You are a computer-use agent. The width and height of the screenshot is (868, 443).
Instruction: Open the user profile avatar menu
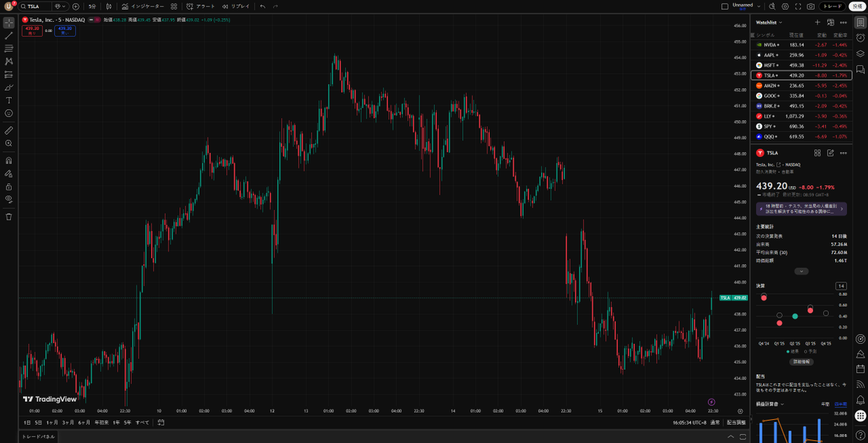9,6
